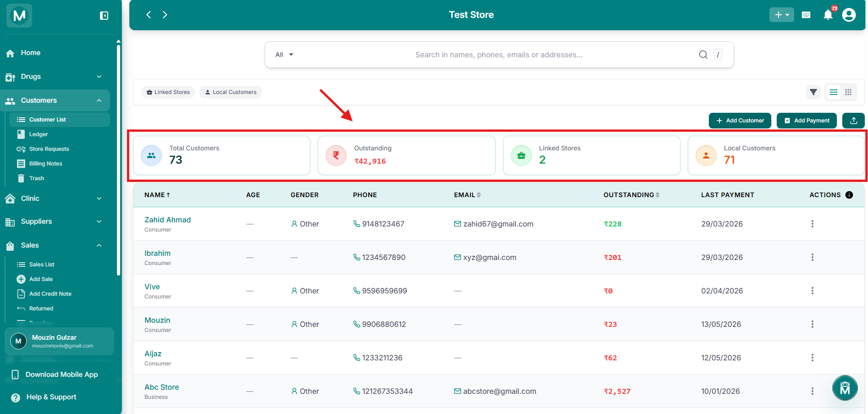
Task: Open Sales List
Action: pos(60,265)
